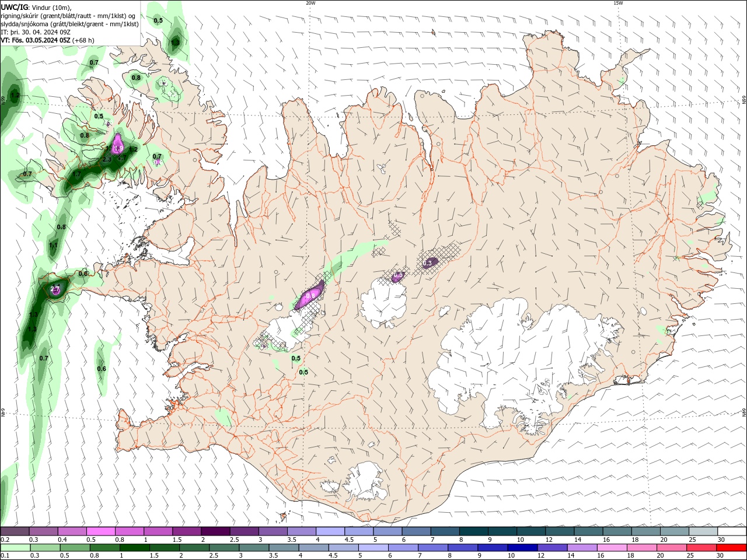Select the white snow scale swatch above 30
The image size is (747, 560).
click(x=732, y=531)
